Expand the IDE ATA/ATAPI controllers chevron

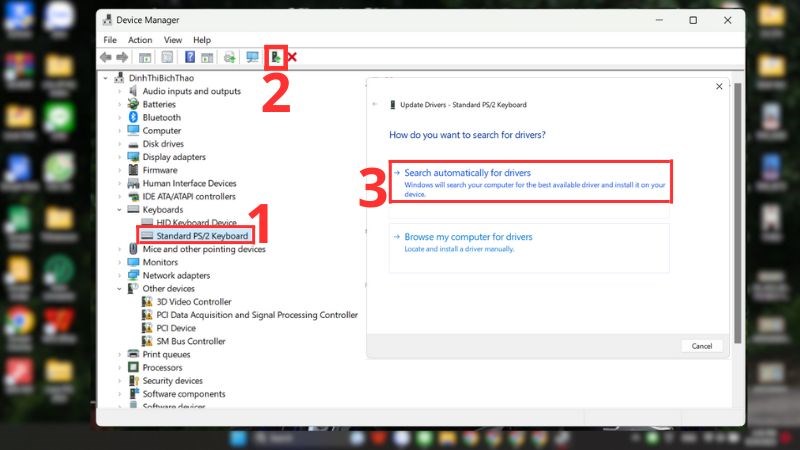tap(119, 196)
